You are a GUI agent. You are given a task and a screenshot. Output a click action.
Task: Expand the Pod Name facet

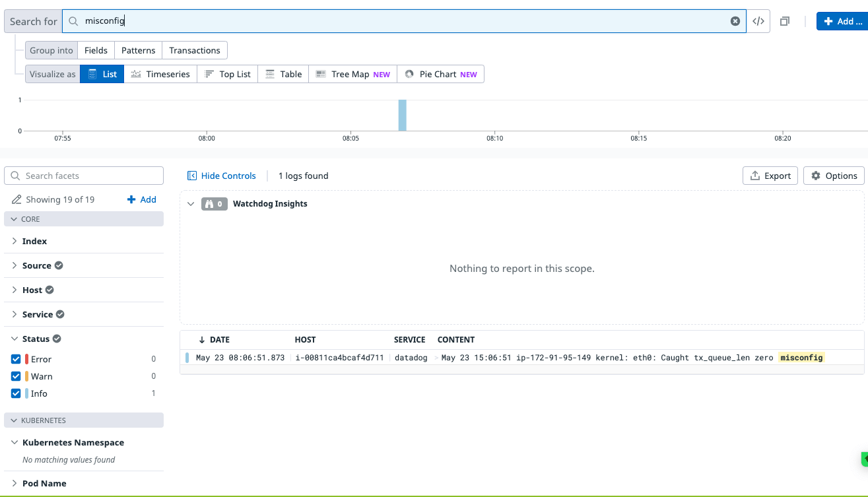(15, 483)
